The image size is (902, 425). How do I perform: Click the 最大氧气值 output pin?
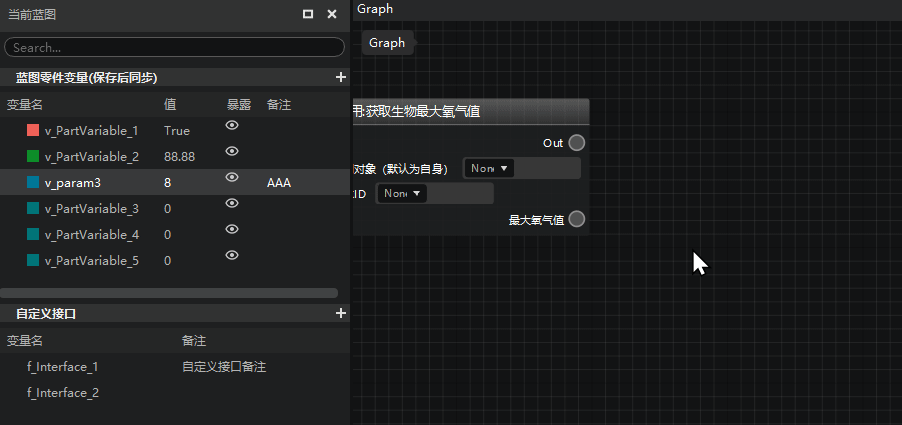click(x=576, y=219)
